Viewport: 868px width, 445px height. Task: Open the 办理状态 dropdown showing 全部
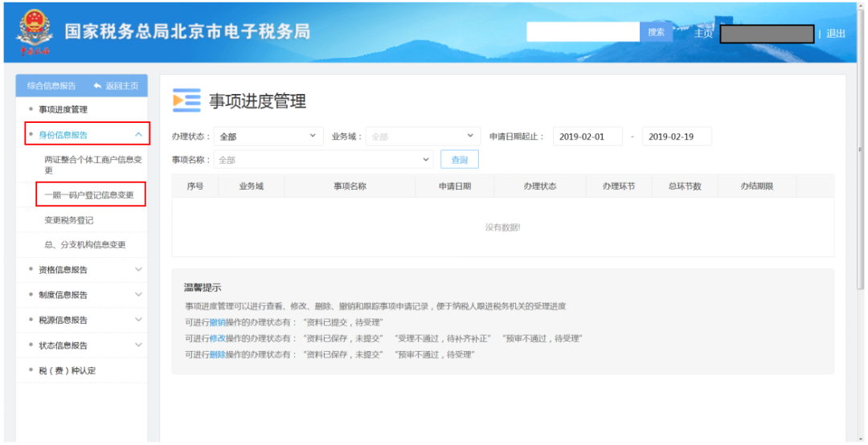[x=268, y=137]
